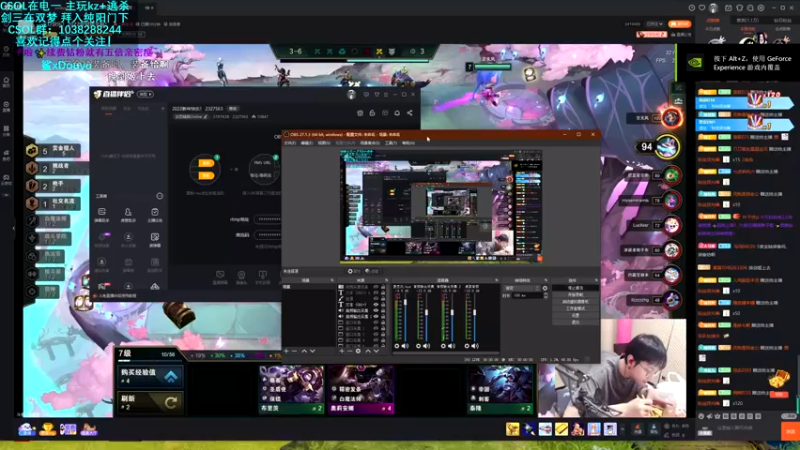The width and height of the screenshot is (800, 450).
Task: Toggle lock on first OBS source
Action: [383, 287]
